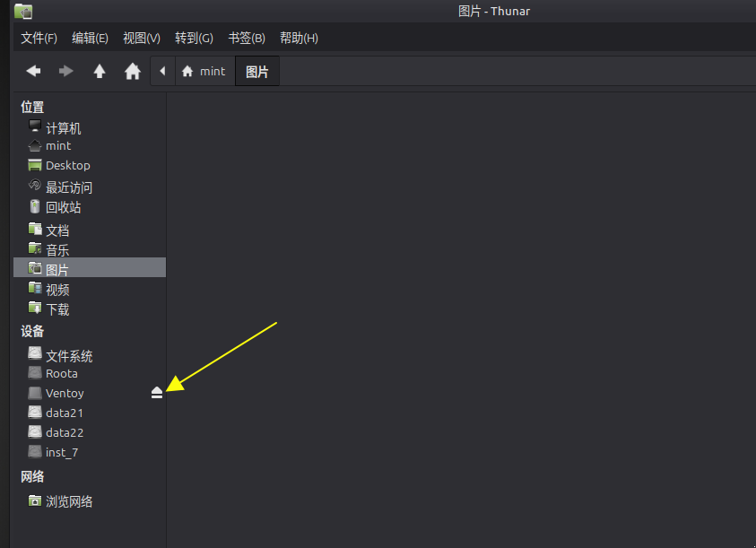Click the 回收站 trash icon
The height and width of the screenshot is (548, 756).
(35, 206)
